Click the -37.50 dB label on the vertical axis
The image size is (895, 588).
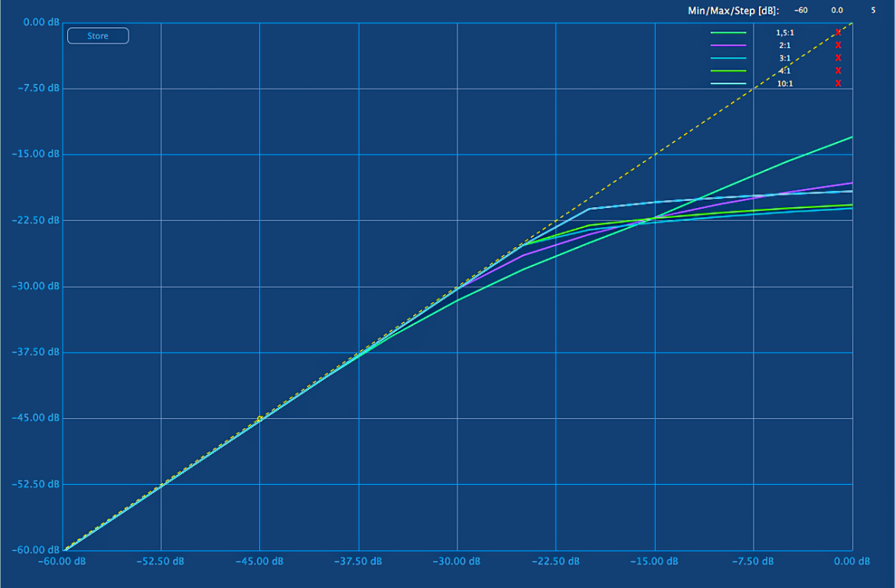36,352
